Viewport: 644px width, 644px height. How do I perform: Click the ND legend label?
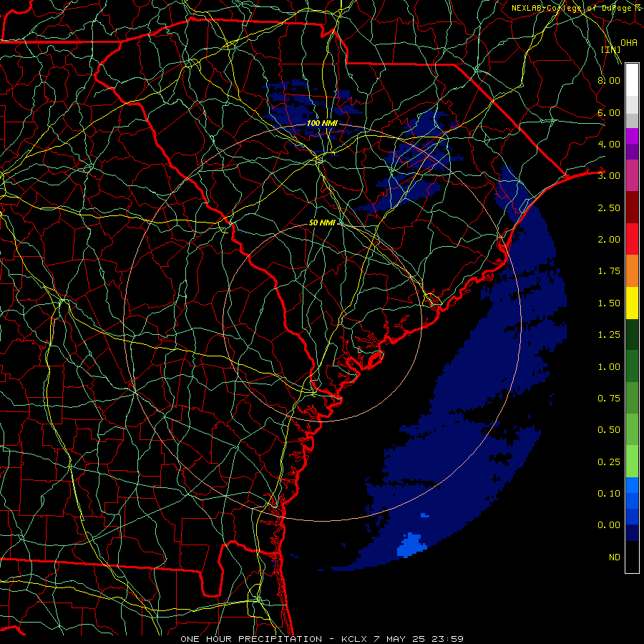point(615,557)
